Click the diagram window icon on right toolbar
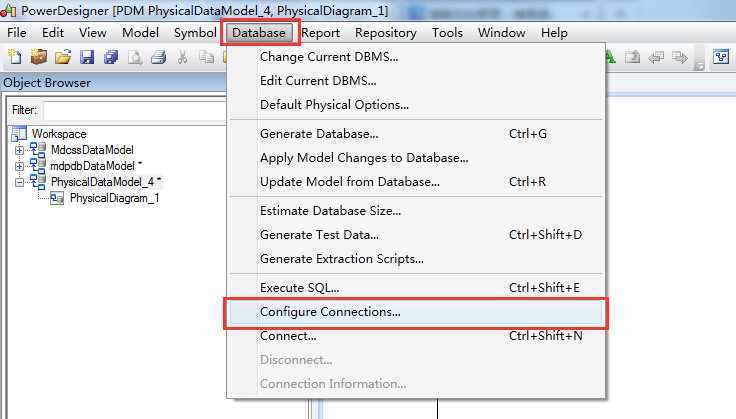This screenshot has height=419, width=736. tap(721, 57)
